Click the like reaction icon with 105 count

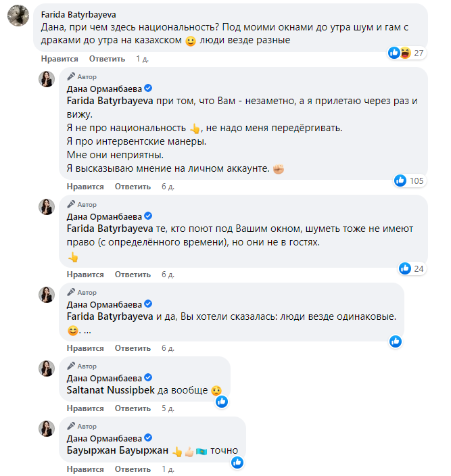click(x=400, y=181)
